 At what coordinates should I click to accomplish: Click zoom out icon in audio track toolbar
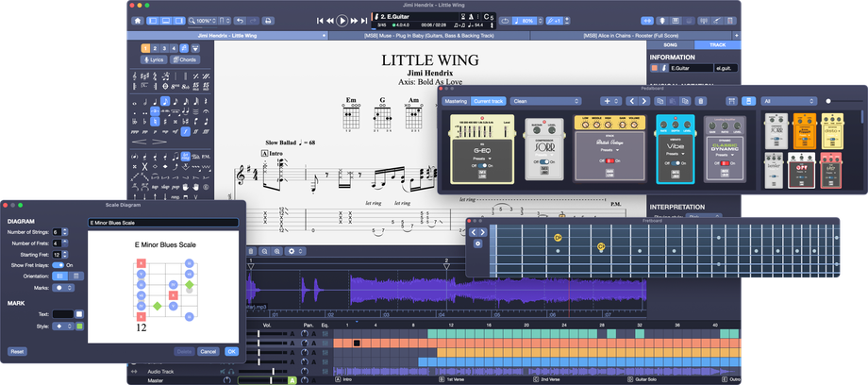[x=264, y=251]
